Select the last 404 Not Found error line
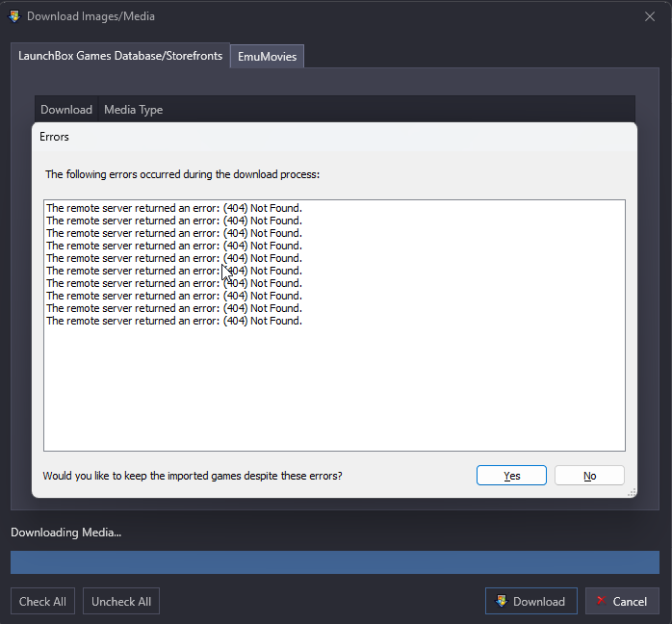The width and height of the screenshot is (672, 624). [174, 321]
